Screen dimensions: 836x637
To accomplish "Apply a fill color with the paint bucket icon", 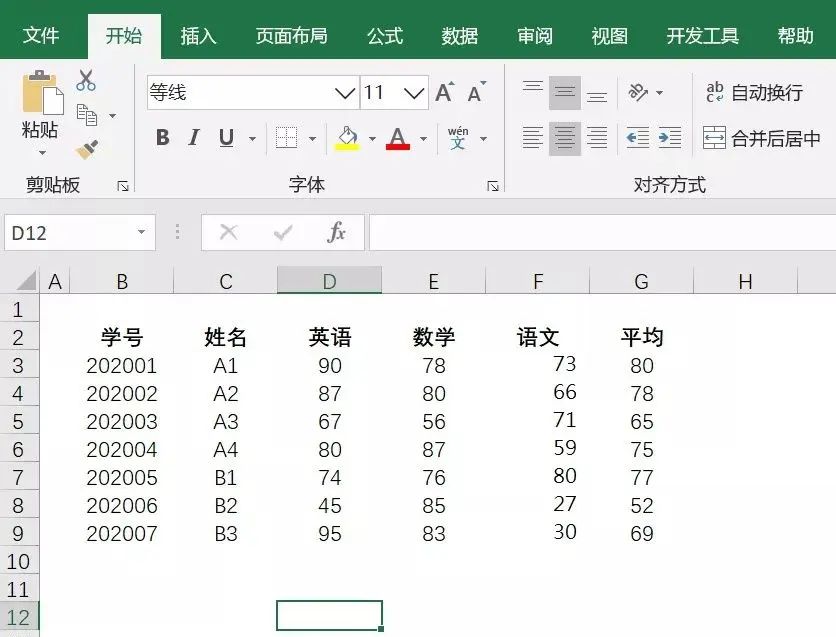I will click(347, 136).
